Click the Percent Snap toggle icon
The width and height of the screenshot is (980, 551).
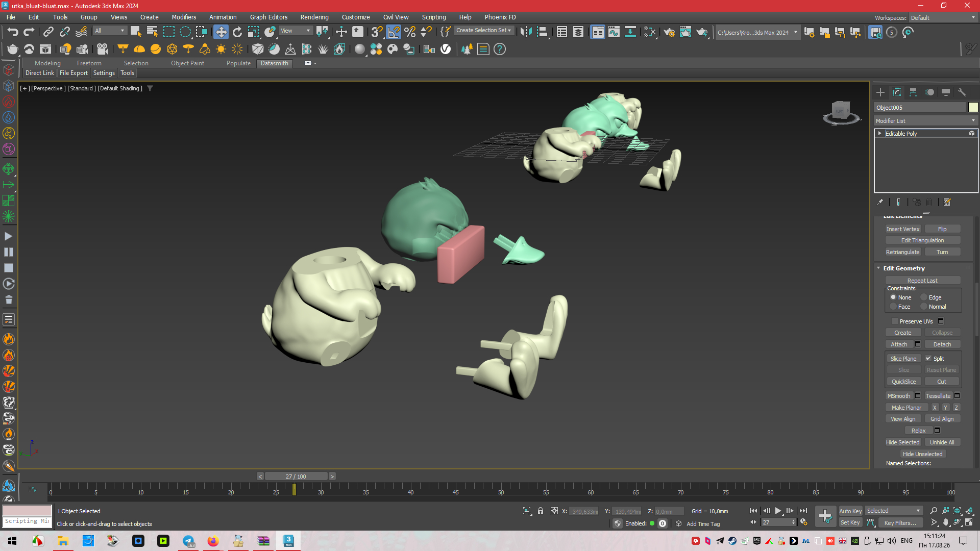410,32
